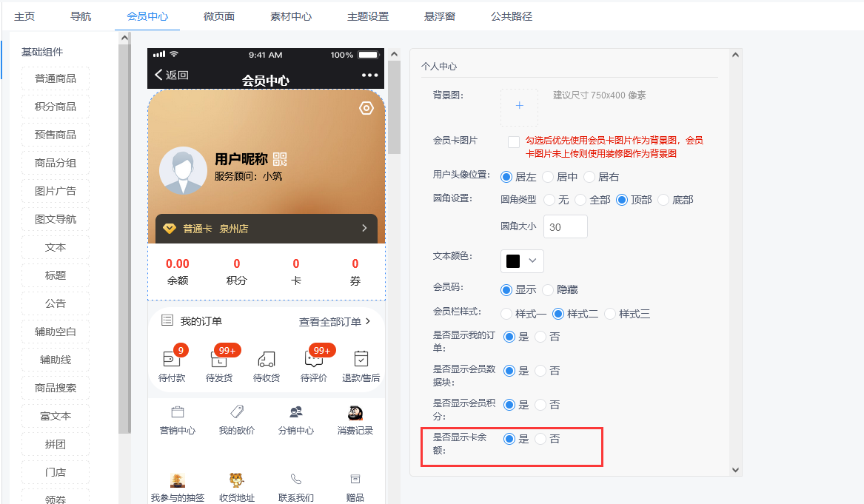Set 是否显示卡余额 to 否
This screenshot has height=504, width=864.
coord(540,439)
